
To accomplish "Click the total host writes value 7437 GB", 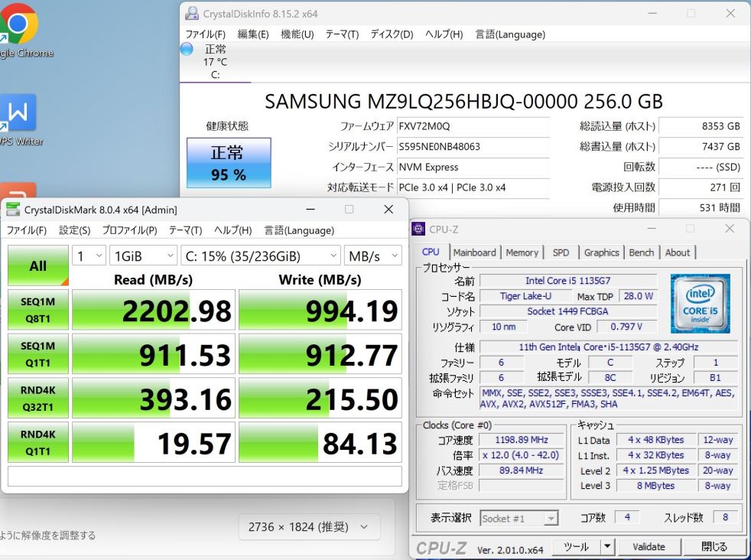I will click(x=701, y=147).
